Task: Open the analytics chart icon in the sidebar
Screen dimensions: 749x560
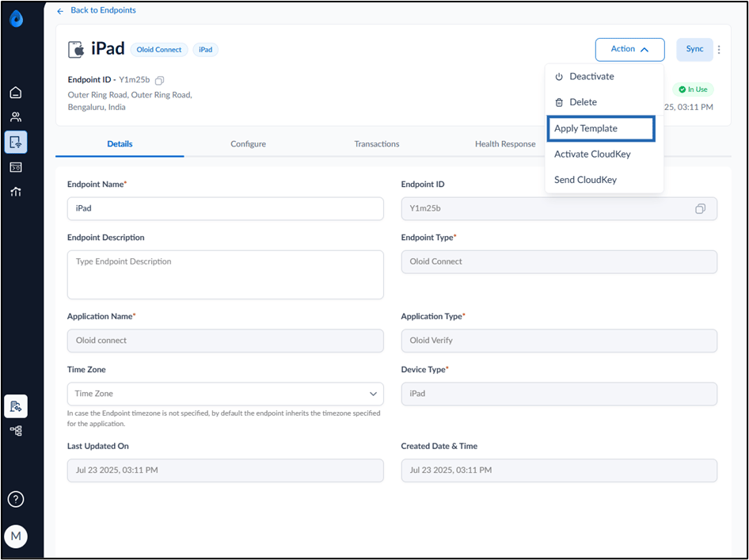Action: [16, 192]
